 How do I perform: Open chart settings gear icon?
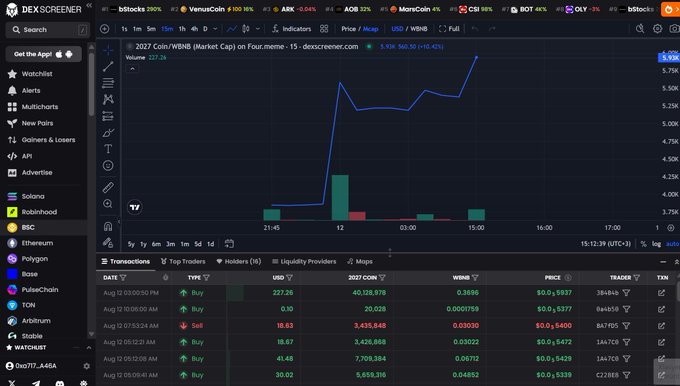click(657, 29)
